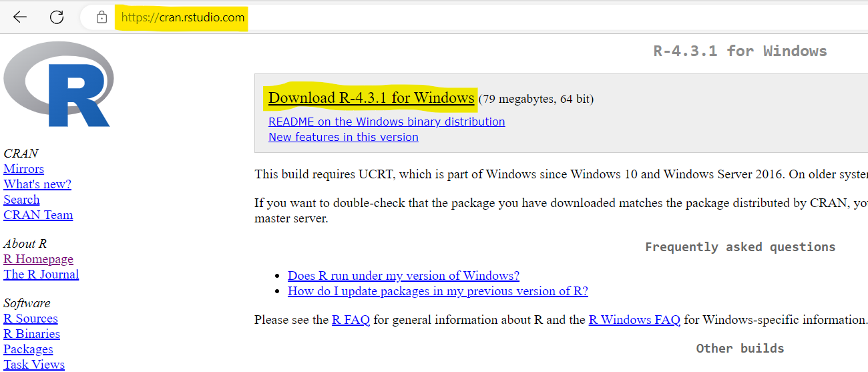Open the Search link in the CRAN section

coord(21,200)
